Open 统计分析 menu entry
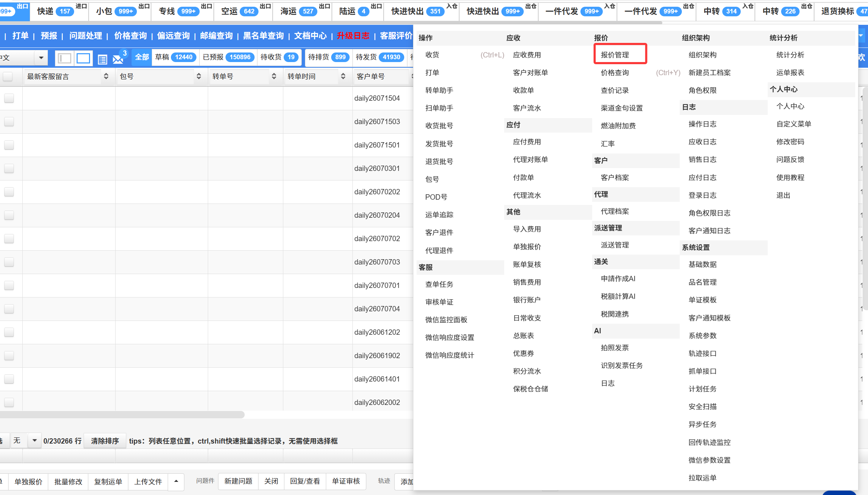This screenshot has height=495, width=868. pos(790,55)
